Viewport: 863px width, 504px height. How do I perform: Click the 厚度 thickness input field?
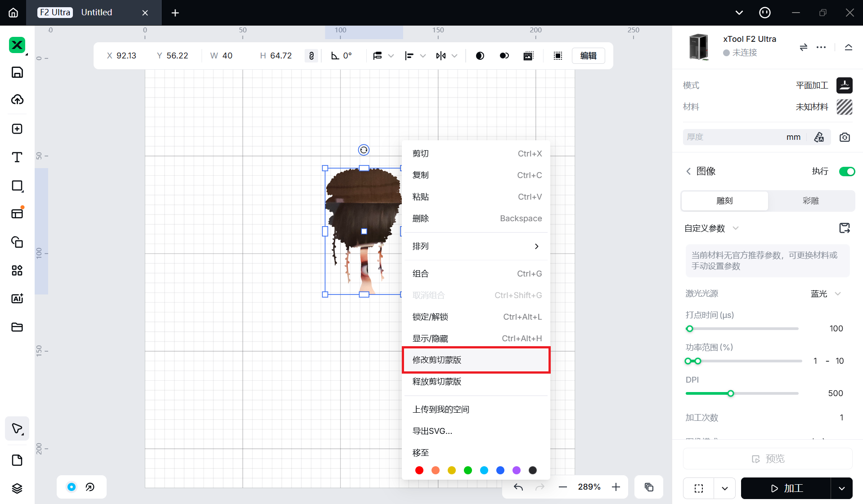coord(733,137)
